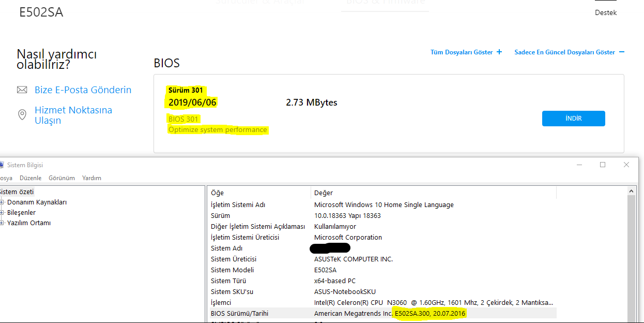Image resolution: width=644 pixels, height=323 pixels.
Task: Click the BIOS 301 label under the date
Action: [183, 119]
